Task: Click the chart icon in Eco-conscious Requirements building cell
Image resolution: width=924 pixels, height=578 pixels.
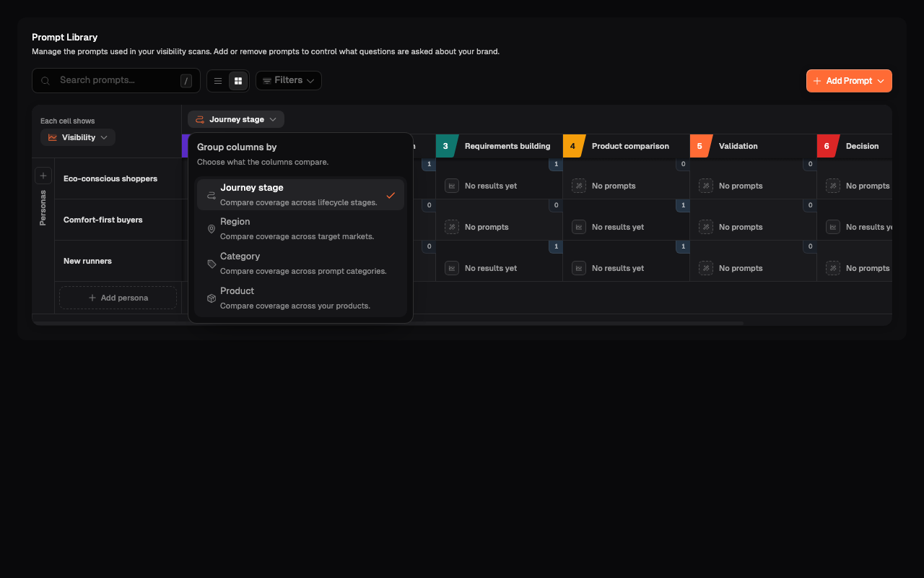Action: 452,186
